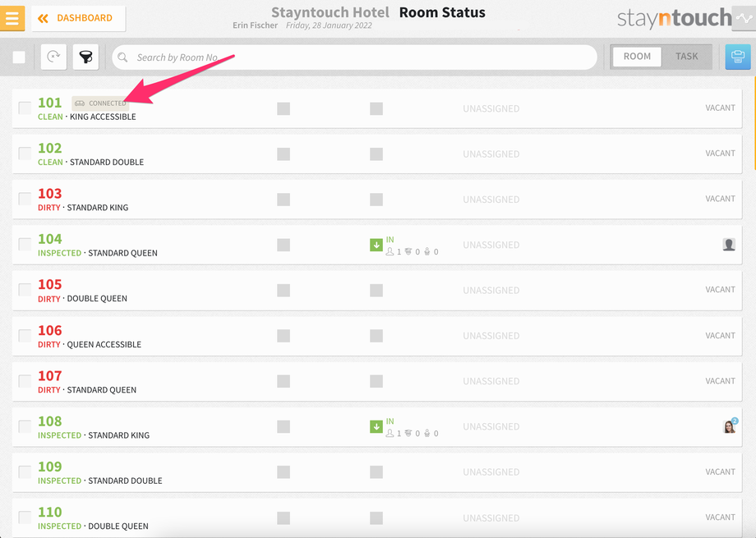Click UNASSIGNED label on room 104
The width and height of the screenshot is (756, 538).
(491, 245)
